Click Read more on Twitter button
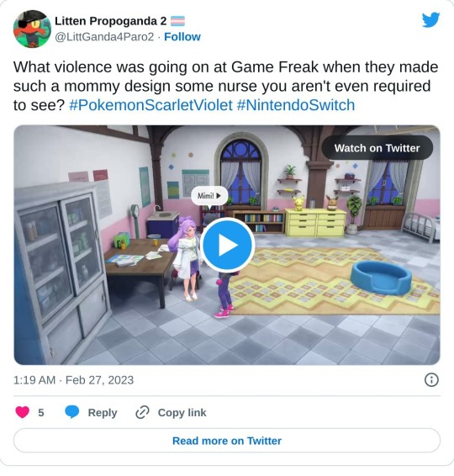The image size is (454, 476). coord(227,441)
